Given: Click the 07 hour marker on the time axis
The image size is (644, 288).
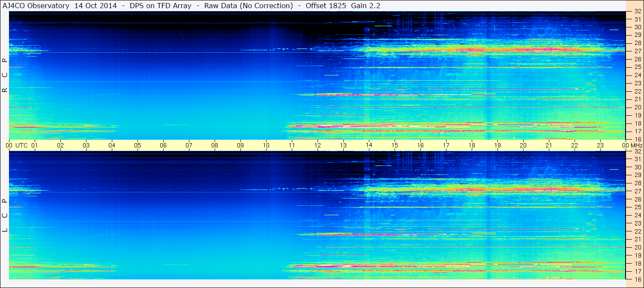Looking at the screenshot, I should pyautogui.click(x=189, y=145).
